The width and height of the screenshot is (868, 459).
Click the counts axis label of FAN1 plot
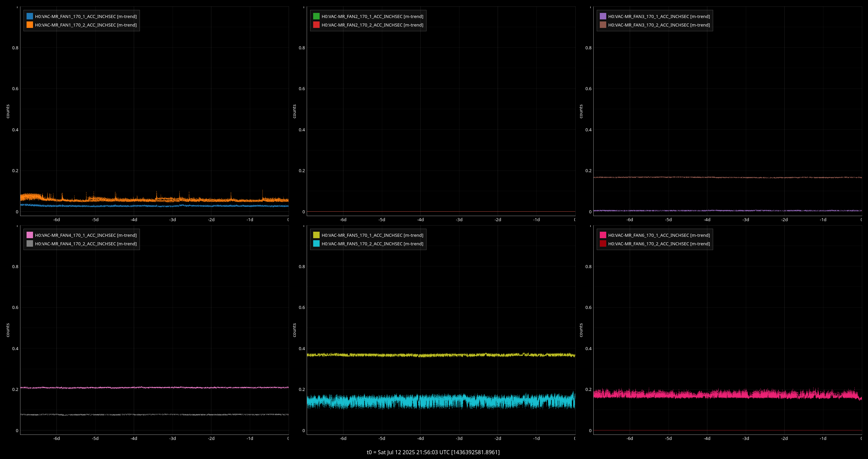click(8, 112)
